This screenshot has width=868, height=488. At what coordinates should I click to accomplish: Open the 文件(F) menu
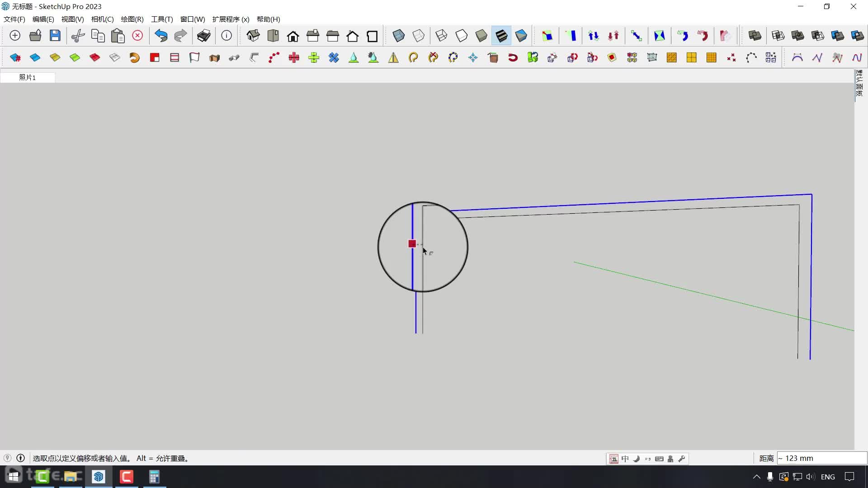(14, 19)
